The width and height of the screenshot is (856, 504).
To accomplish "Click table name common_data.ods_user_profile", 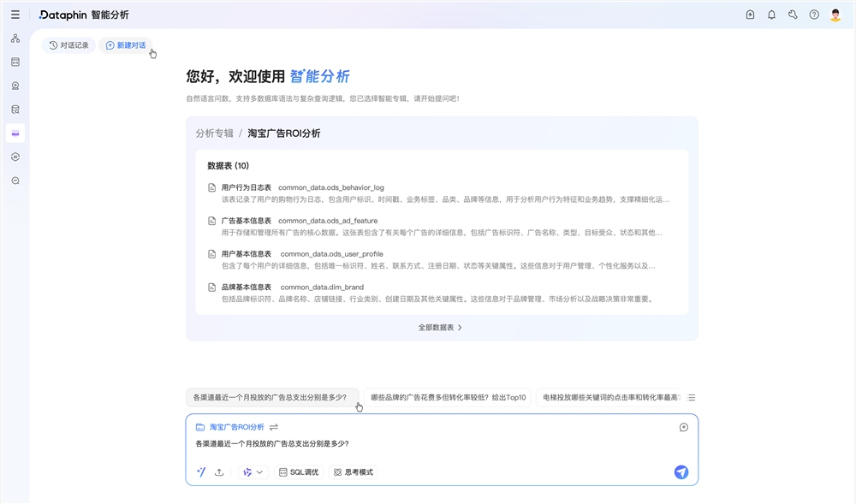I will point(331,254).
